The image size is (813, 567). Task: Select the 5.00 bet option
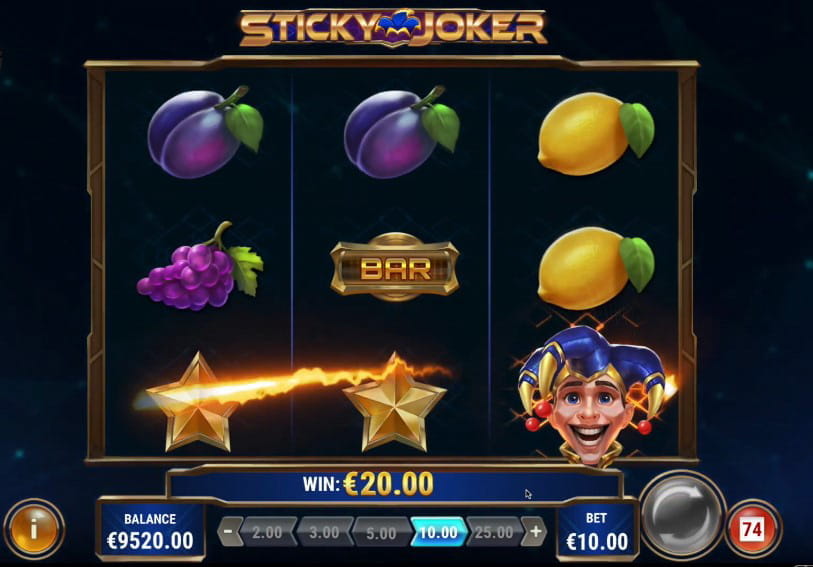(381, 532)
